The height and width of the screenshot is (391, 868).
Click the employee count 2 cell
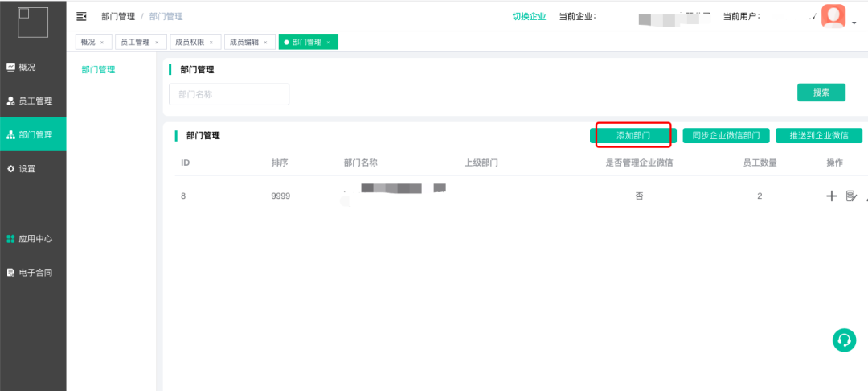[760, 196]
